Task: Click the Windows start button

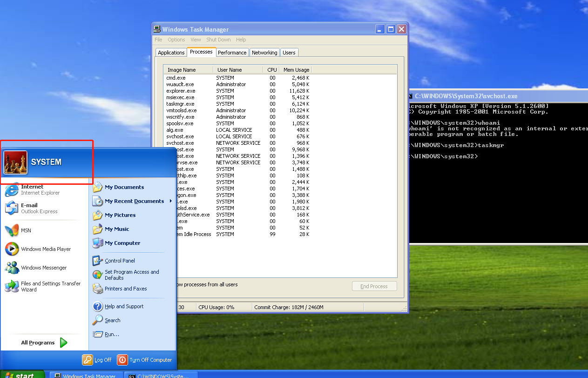Action: click(22, 375)
